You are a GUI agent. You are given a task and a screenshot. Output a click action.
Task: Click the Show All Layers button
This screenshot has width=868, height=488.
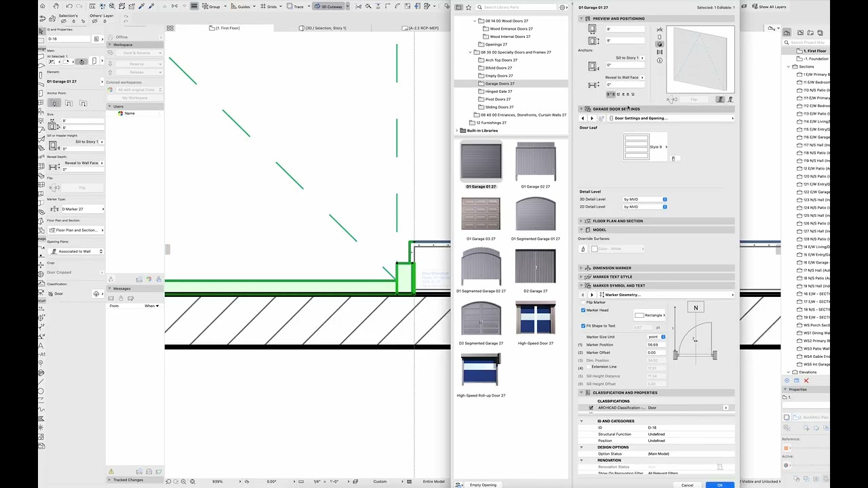click(769, 7)
